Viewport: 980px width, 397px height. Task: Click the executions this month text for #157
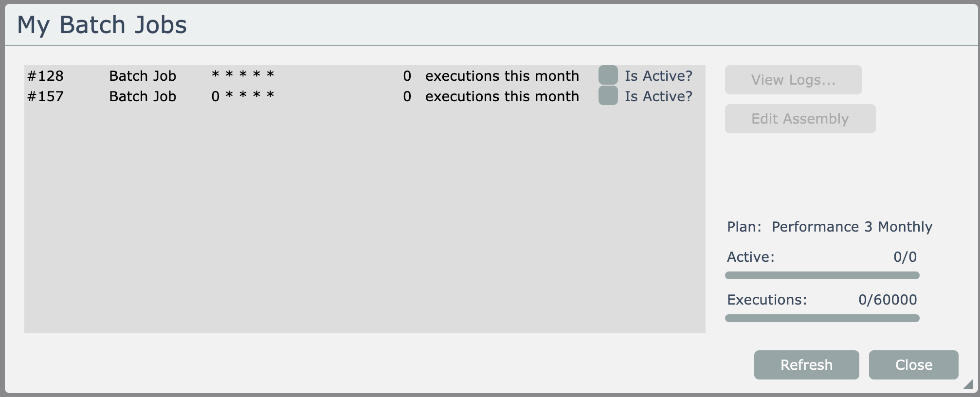coord(502,96)
